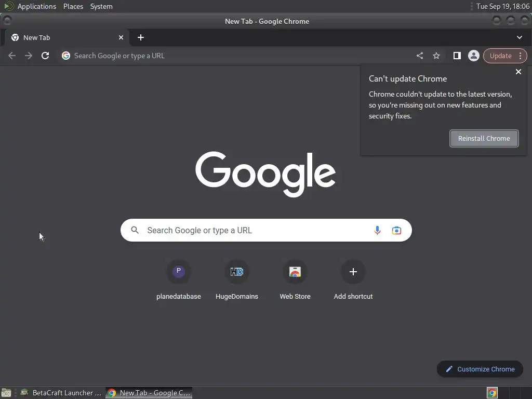
Task: Click the clock showing Tue Sep 19, 18:06
Action: click(502, 6)
